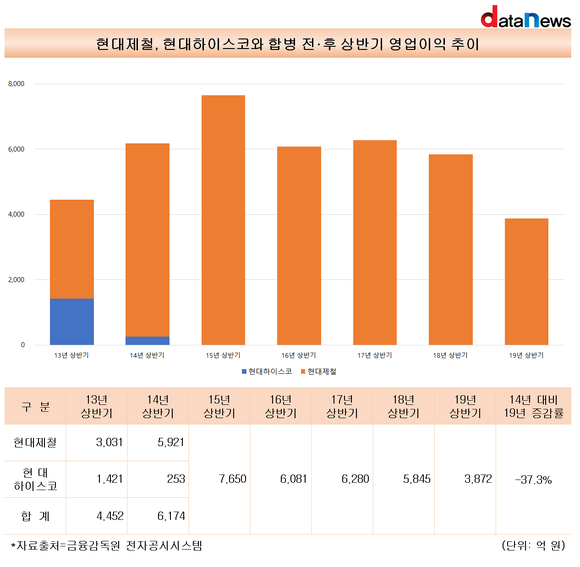Click the 자료출처 source footnote
Viewport: 580px width, 567px height.
click(x=106, y=545)
